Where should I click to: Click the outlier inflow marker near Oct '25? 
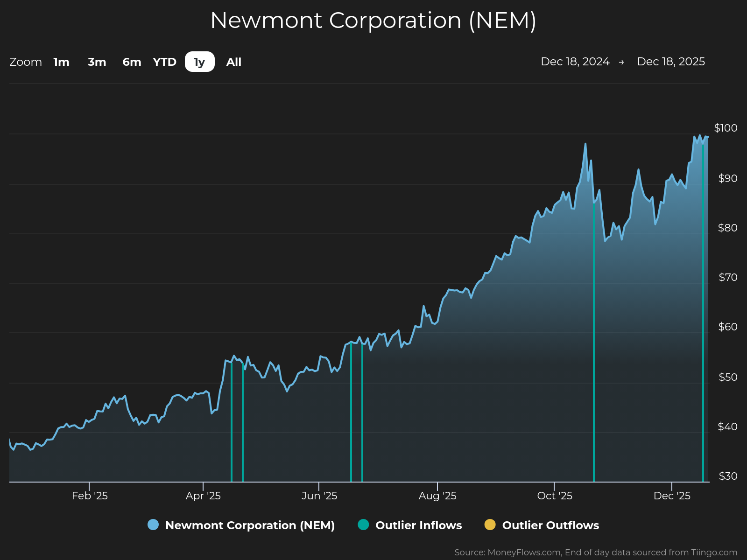(x=594, y=342)
